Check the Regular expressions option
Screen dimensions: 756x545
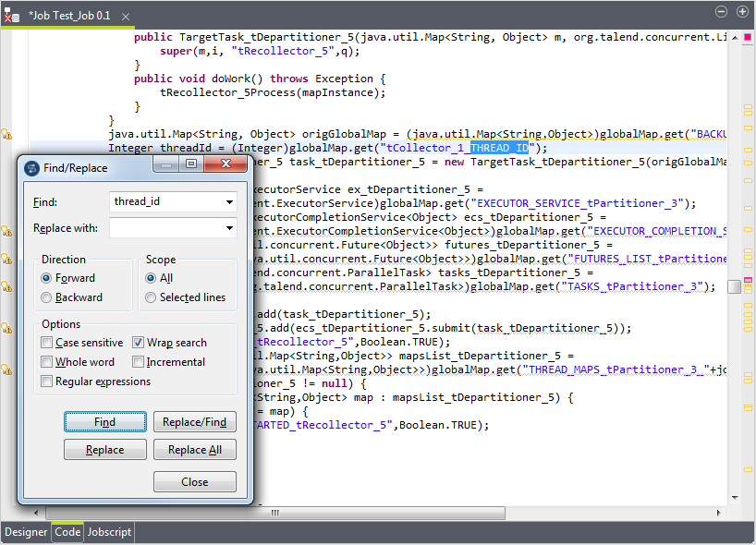click(x=46, y=381)
